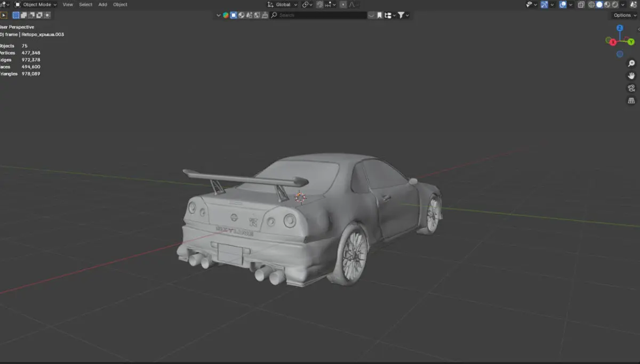The image size is (640, 364).
Task: Switch to camera view using camera gizmo
Action: (x=631, y=88)
